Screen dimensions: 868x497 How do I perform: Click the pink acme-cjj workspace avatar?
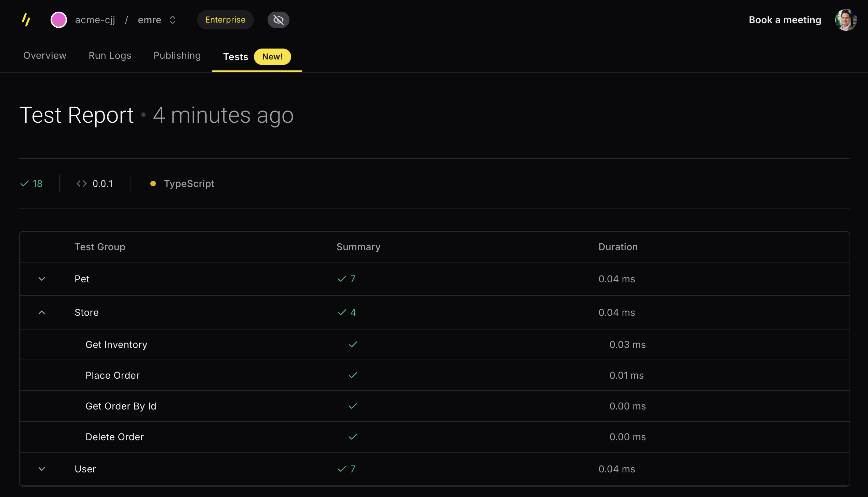tap(59, 20)
